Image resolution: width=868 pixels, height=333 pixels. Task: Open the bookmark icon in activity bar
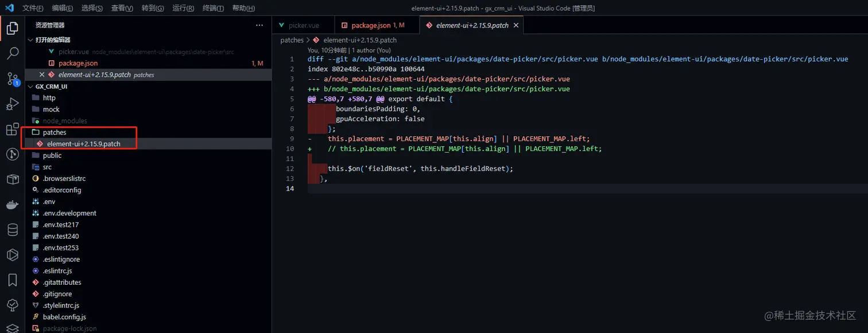point(12,280)
